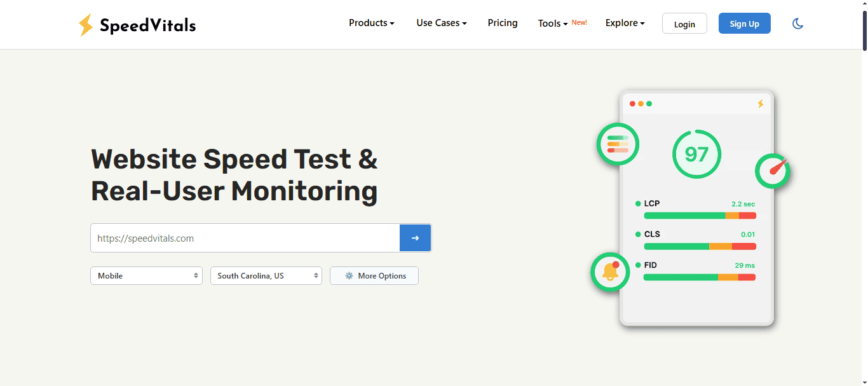Open the Use Cases menu
This screenshot has width=868, height=386.
441,23
